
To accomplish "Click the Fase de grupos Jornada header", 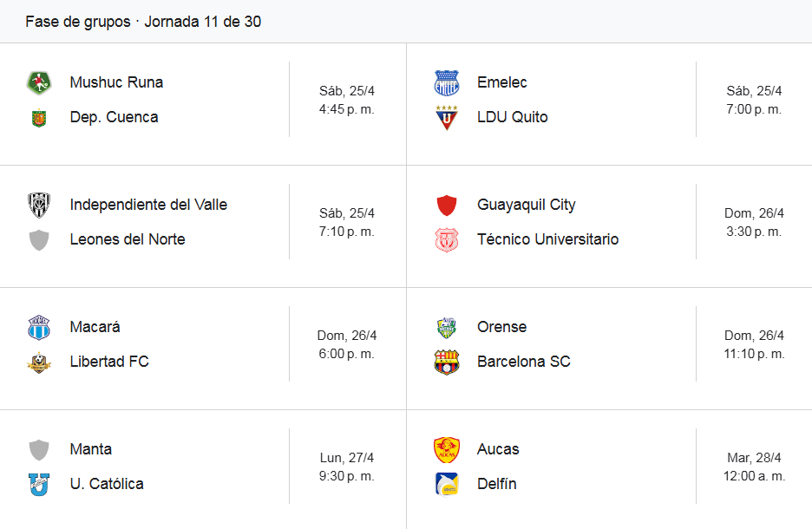I will tap(143, 22).
